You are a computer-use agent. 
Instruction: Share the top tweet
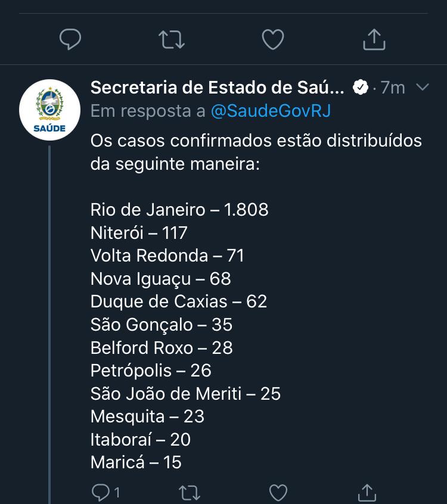point(374,39)
